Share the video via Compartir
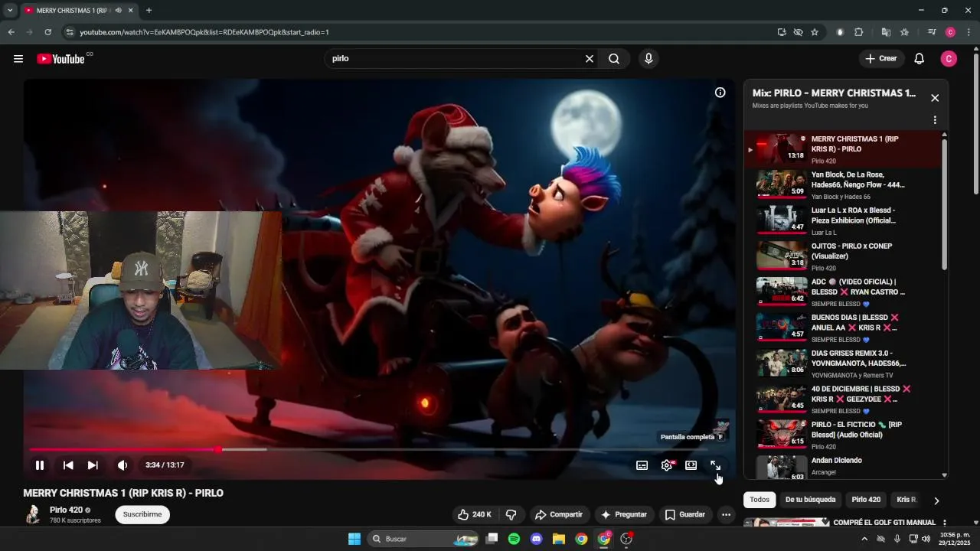Image resolution: width=980 pixels, height=551 pixels. coord(559,514)
